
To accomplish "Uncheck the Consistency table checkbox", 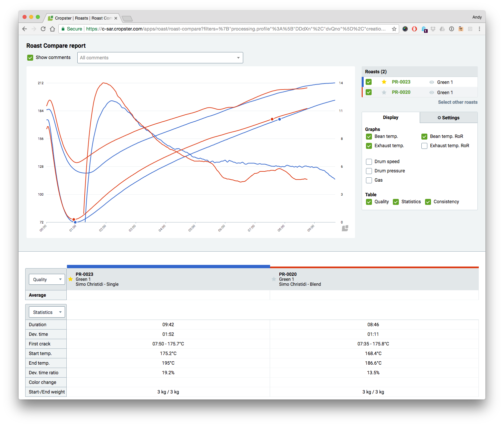I will [x=428, y=202].
